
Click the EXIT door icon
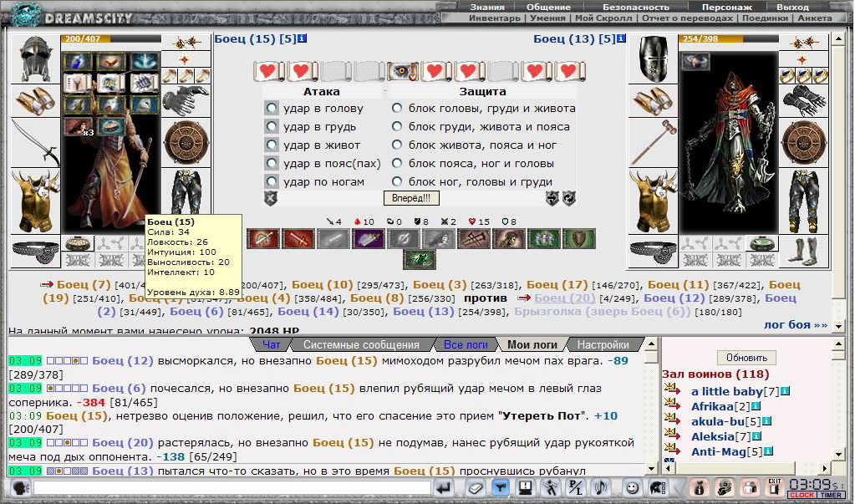pyautogui.click(x=774, y=487)
